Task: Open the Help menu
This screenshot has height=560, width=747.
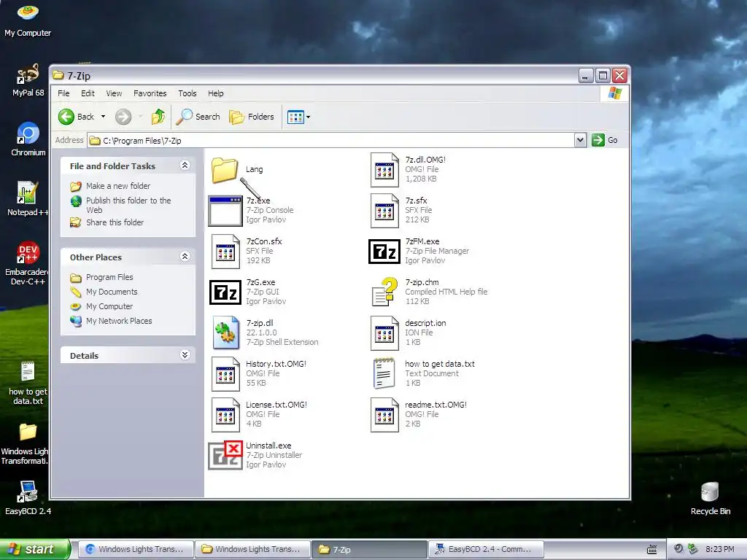Action: [215, 93]
